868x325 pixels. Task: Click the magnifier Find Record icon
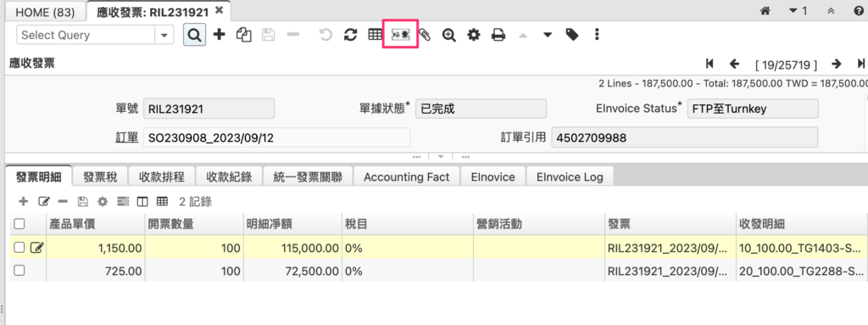(x=194, y=35)
